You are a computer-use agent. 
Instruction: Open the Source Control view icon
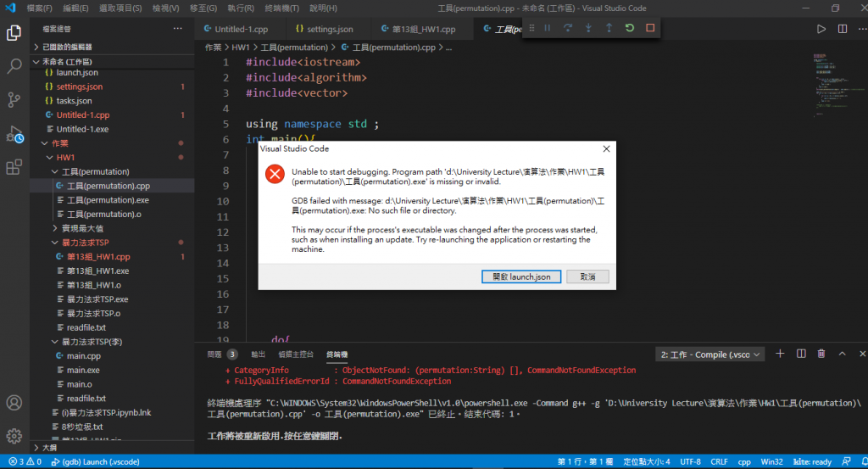14,100
